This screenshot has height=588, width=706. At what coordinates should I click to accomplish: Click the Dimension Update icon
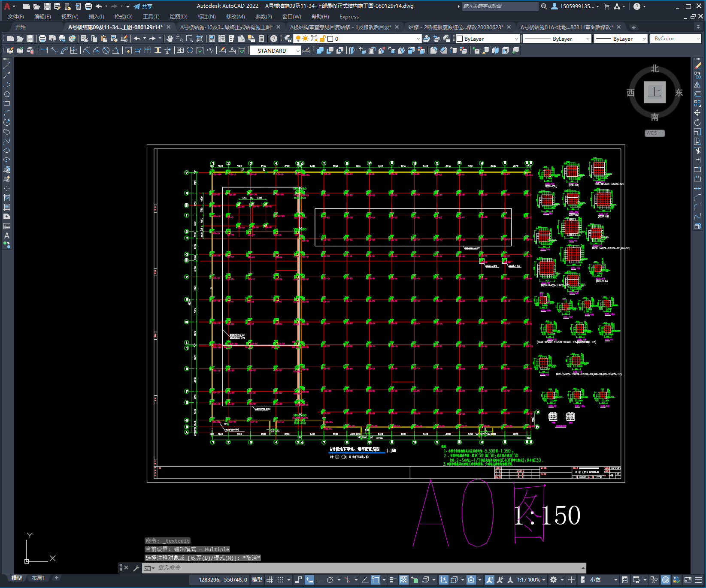pos(242,50)
